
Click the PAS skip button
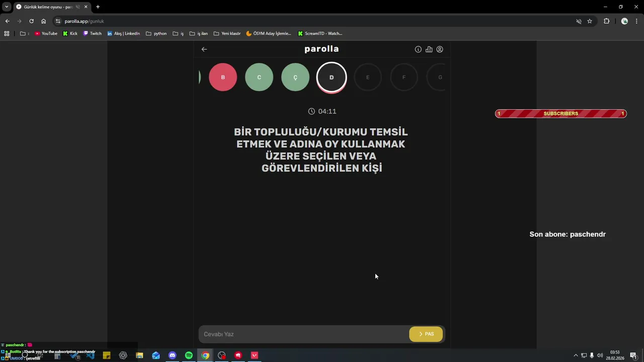pos(426,334)
